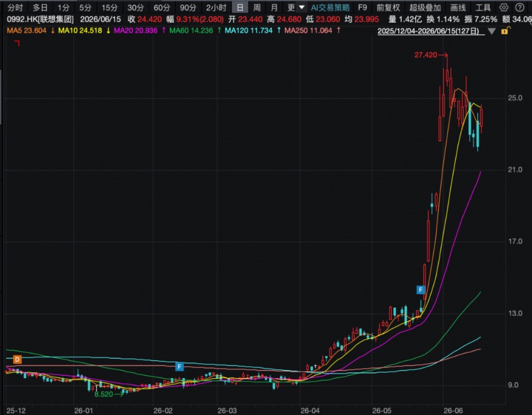Choose the 15分 timeframe
Screen dimensions: 532x415
point(110,7)
